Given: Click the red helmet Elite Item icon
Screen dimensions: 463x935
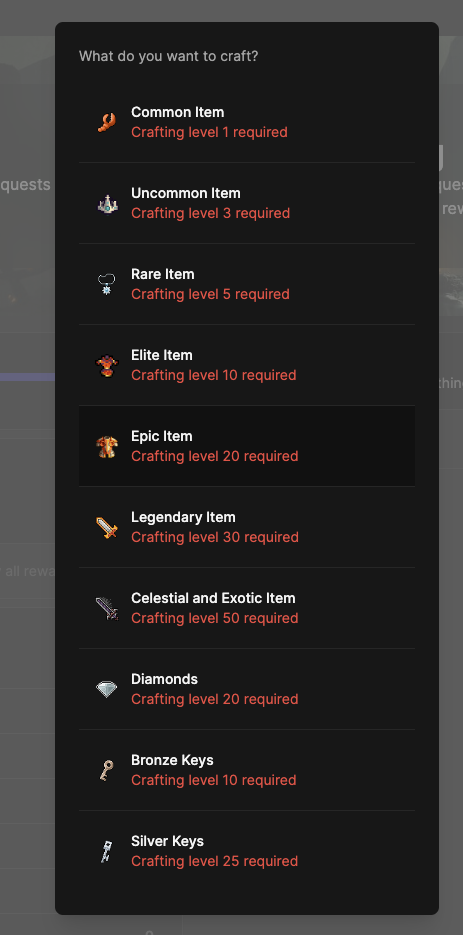Looking at the screenshot, I should 107,366.
